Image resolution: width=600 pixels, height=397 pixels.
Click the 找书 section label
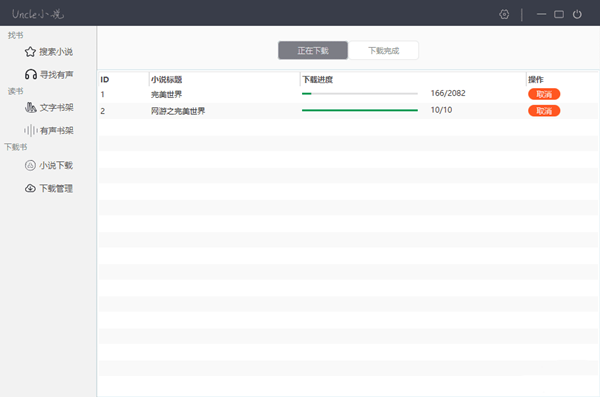(x=15, y=35)
